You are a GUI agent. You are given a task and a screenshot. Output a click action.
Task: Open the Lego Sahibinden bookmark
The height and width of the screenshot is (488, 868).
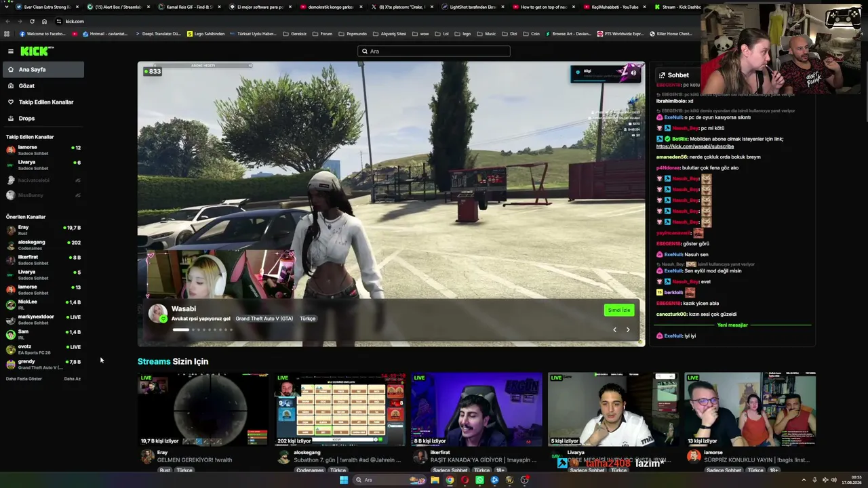[x=205, y=34]
